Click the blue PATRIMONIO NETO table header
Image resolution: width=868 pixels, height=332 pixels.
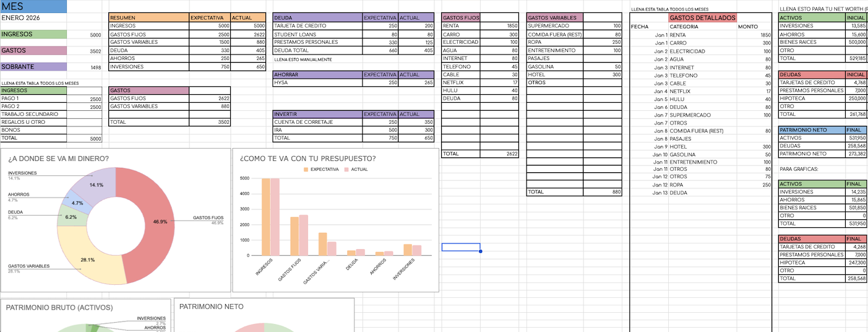[x=812, y=130]
